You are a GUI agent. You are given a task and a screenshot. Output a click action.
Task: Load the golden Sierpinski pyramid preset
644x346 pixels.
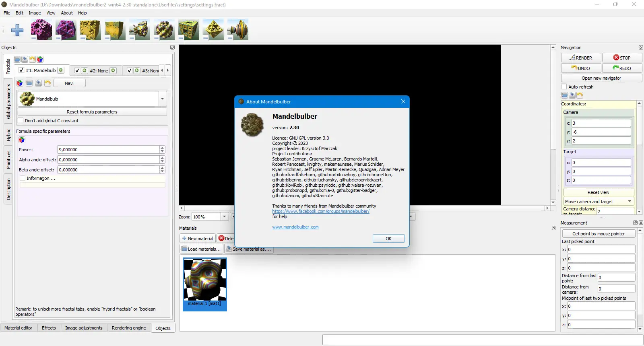[x=213, y=30]
